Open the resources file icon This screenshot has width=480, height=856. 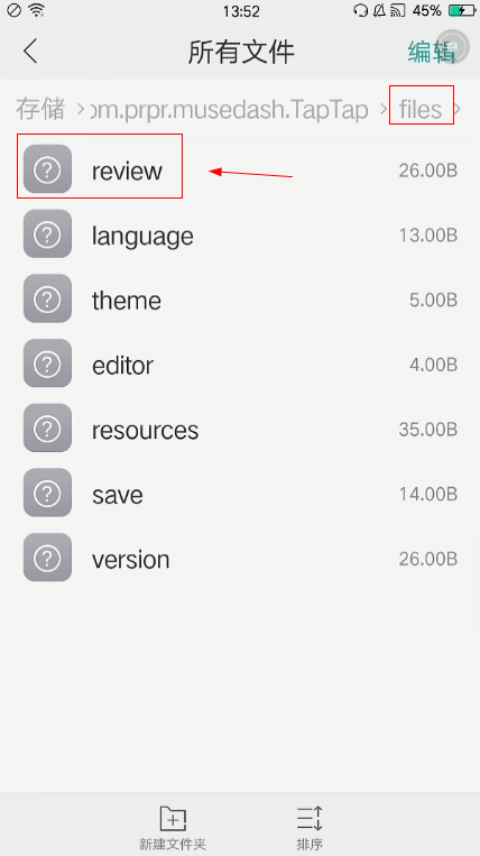pyautogui.click(x=48, y=429)
